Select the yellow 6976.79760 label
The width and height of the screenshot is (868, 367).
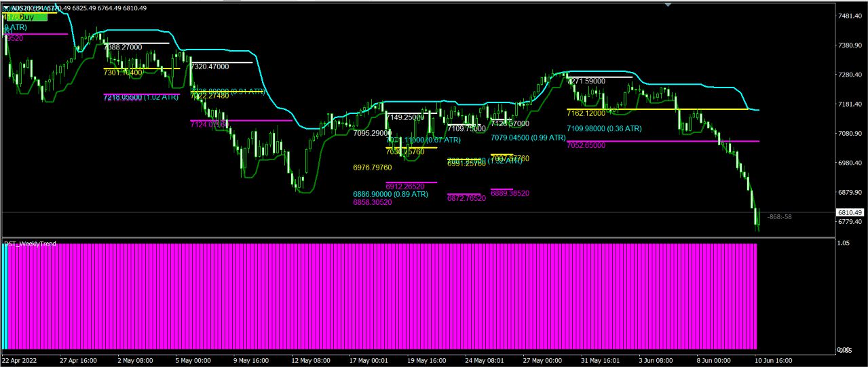coord(373,168)
